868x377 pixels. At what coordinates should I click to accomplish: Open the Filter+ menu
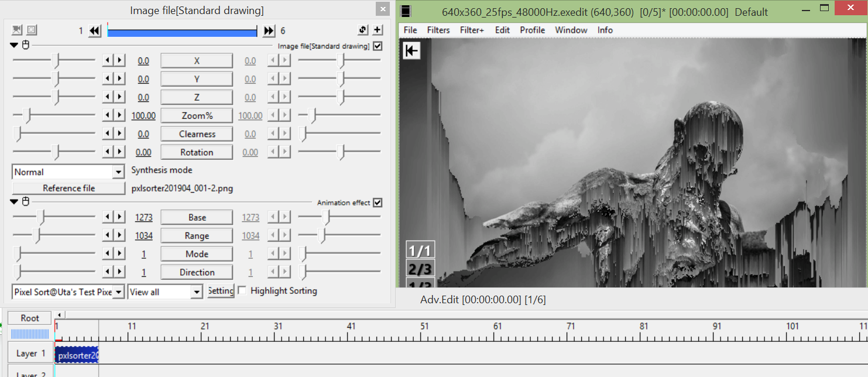(472, 30)
